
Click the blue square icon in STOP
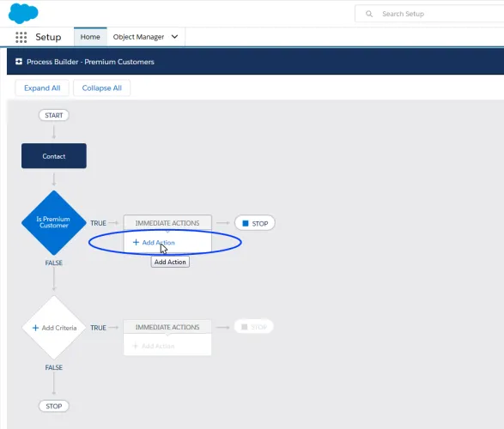tap(246, 223)
